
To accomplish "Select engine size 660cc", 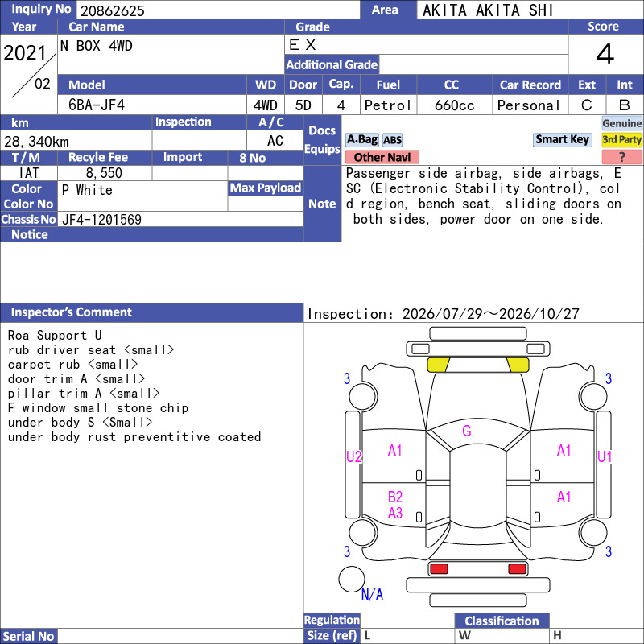I will 455,105.
